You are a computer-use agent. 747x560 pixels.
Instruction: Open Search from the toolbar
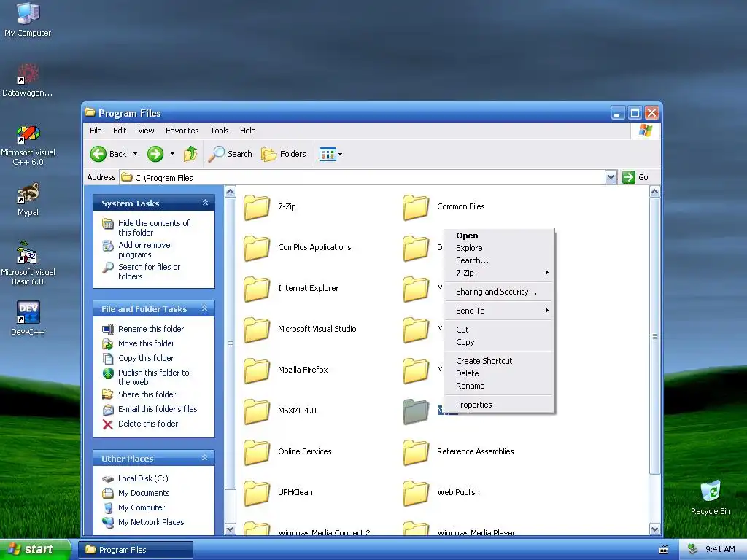pyautogui.click(x=231, y=154)
